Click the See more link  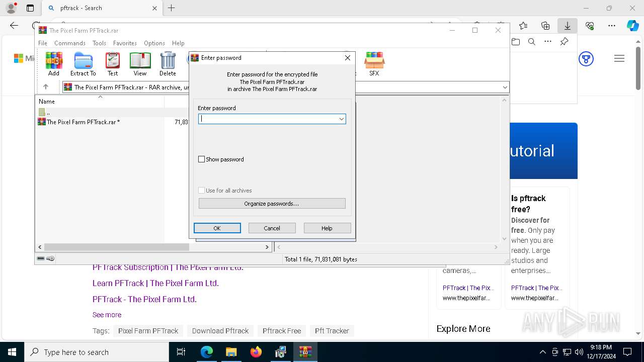click(107, 315)
